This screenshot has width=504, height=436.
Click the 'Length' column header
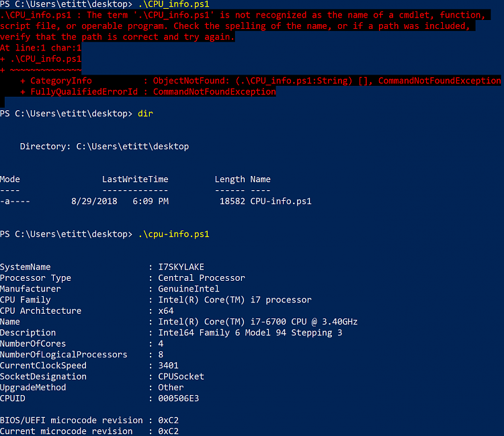[x=230, y=179]
